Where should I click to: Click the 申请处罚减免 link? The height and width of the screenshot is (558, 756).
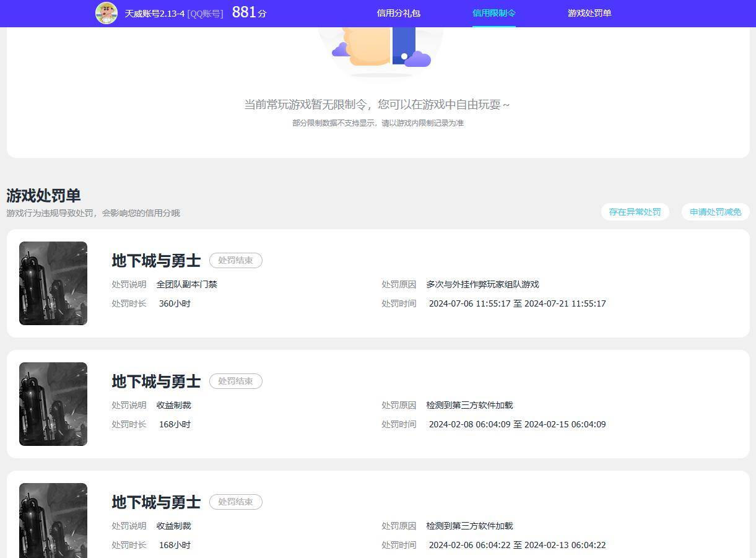(x=715, y=211)
